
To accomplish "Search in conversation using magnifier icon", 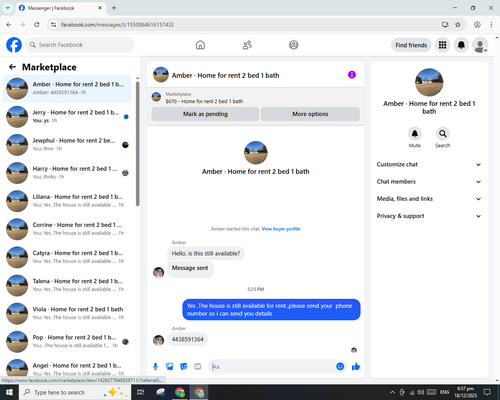I will pos(443,134).
